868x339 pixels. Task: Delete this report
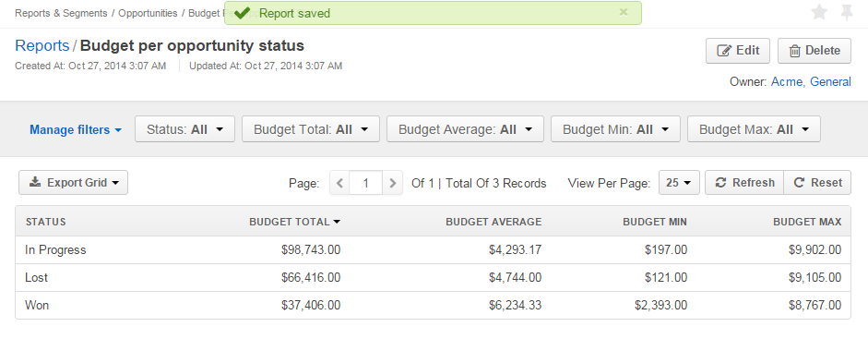pyautogui.click(x=814, y=51)
